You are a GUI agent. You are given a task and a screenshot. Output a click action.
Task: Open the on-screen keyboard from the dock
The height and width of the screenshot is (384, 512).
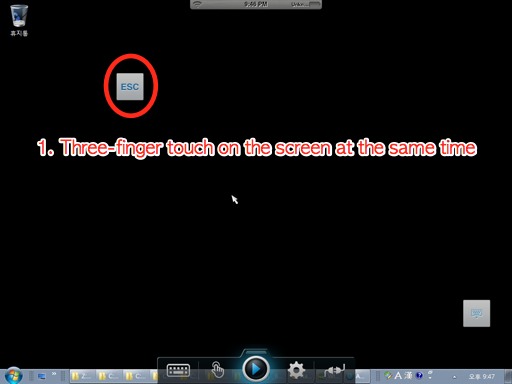pyautogui.click(x=178, y=370)
